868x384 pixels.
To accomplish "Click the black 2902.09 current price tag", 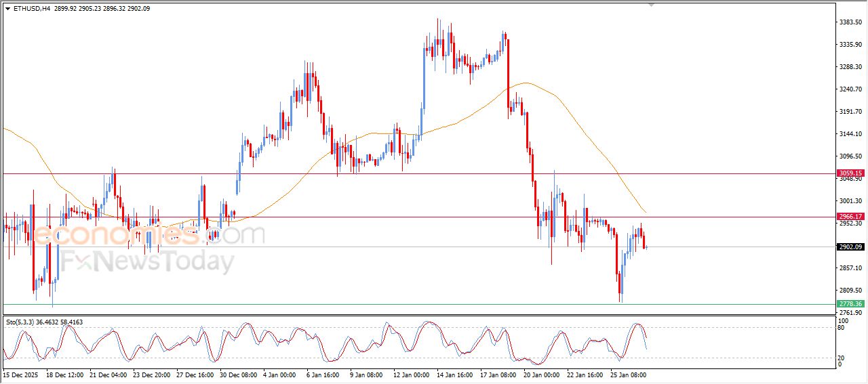I will tap(850, 247).
